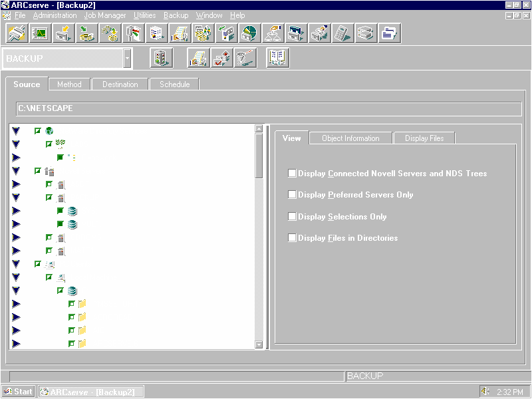Select the globe icon in the source tree
This screenshot has width=532, height=399.
49,131
